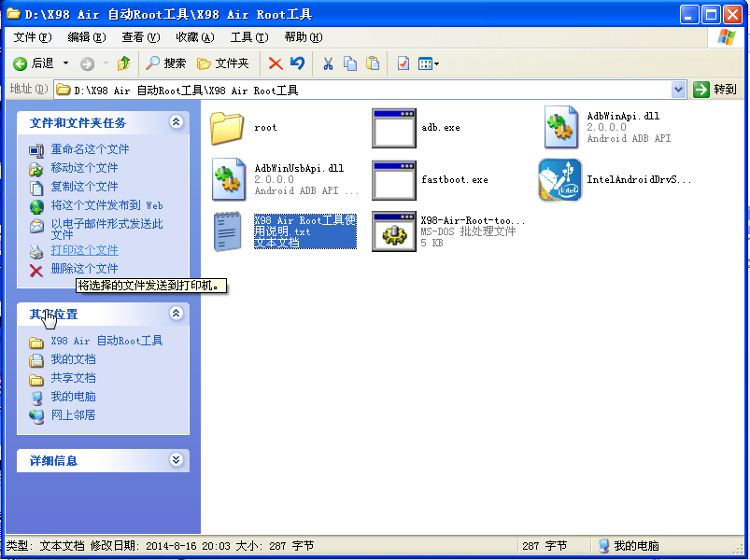Open 共享文档 in other places
Viewport: 750px width, 560px height.
[x=73, y=378]
